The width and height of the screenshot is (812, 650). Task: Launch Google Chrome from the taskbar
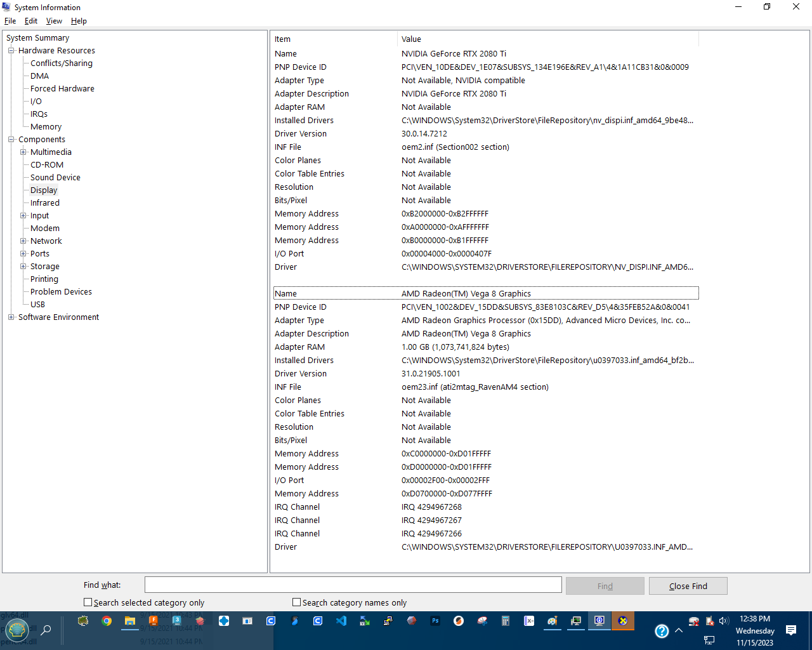click(106, 621)
